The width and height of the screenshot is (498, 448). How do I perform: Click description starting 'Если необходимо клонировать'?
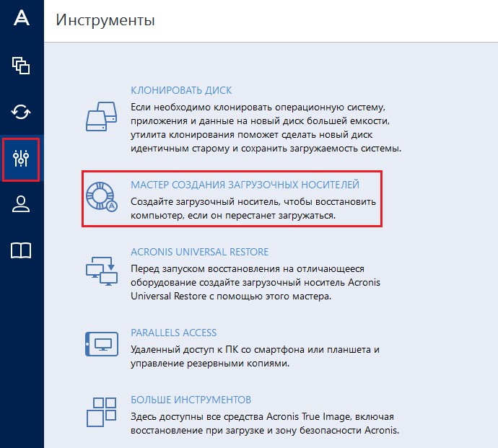[x=266, y=128]
